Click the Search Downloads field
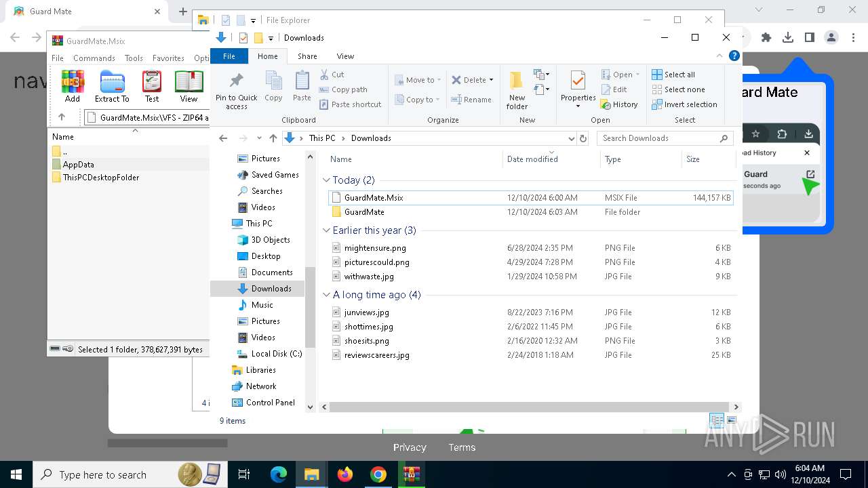This screenshot has height=488, width=868. [665, 138]
